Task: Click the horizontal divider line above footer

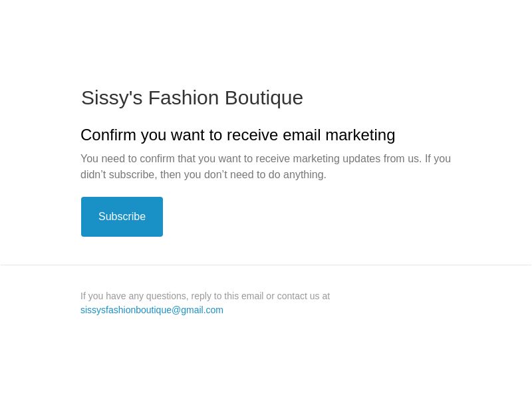Action: (266, 265)
